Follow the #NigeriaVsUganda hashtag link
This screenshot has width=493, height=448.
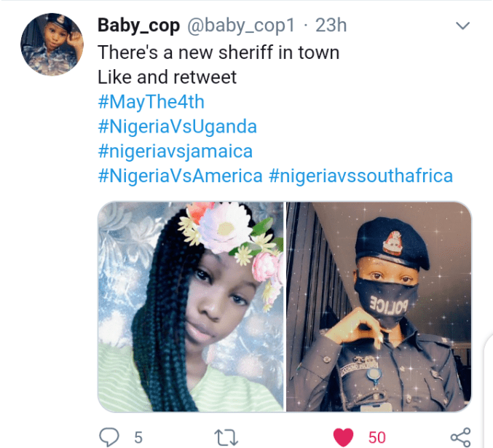tap(177, 126)
